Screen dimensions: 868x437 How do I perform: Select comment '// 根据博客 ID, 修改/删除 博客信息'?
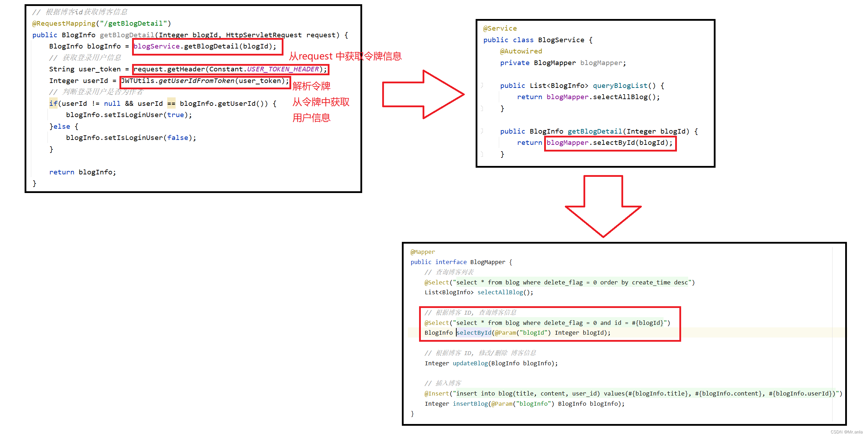pyautogui.click(x=480, y=353)
